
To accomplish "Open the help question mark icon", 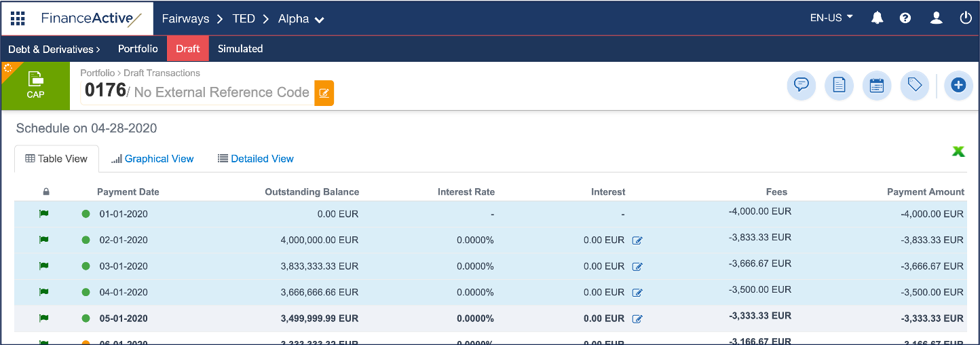I will pos(905,18).
